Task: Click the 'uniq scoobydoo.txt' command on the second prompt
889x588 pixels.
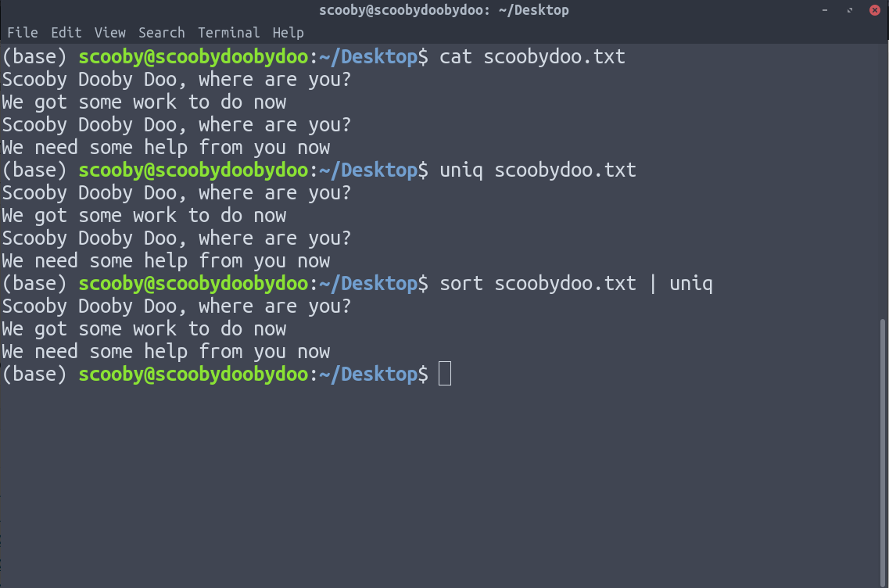Action: [538, 170]
